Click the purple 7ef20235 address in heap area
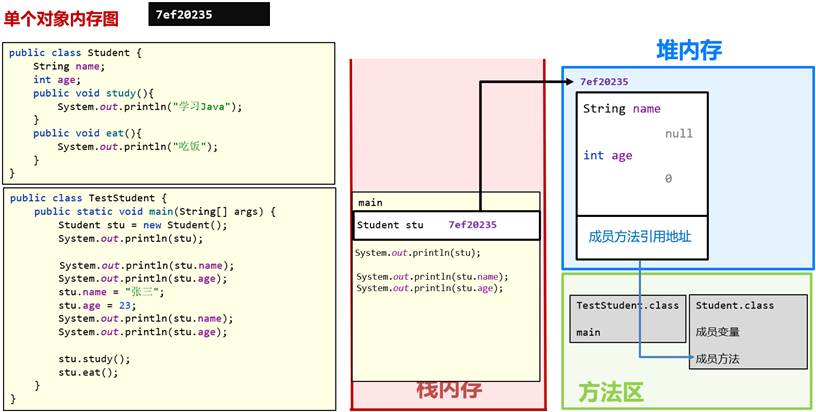816x412 pixels. tap(604, 82)
